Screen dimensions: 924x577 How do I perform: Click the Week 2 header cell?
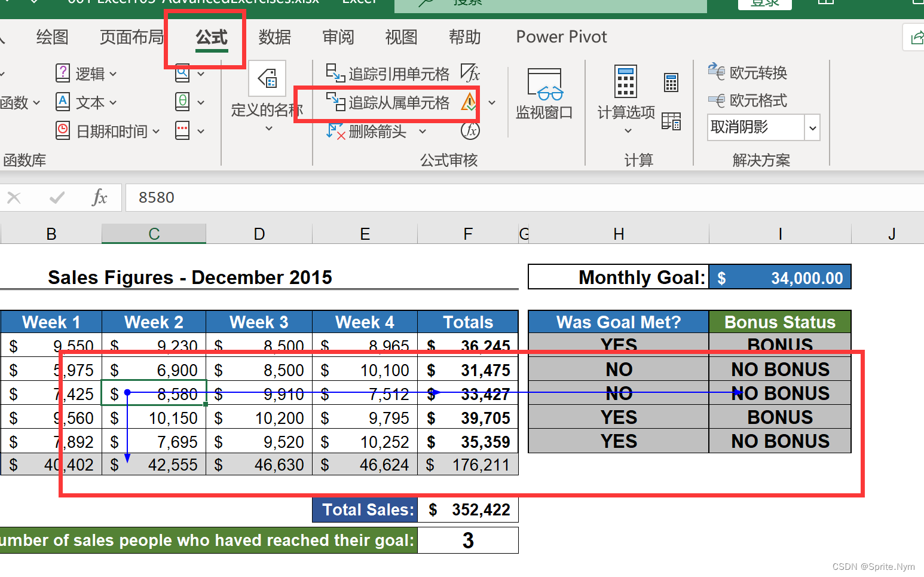click(x=154, y=322)
